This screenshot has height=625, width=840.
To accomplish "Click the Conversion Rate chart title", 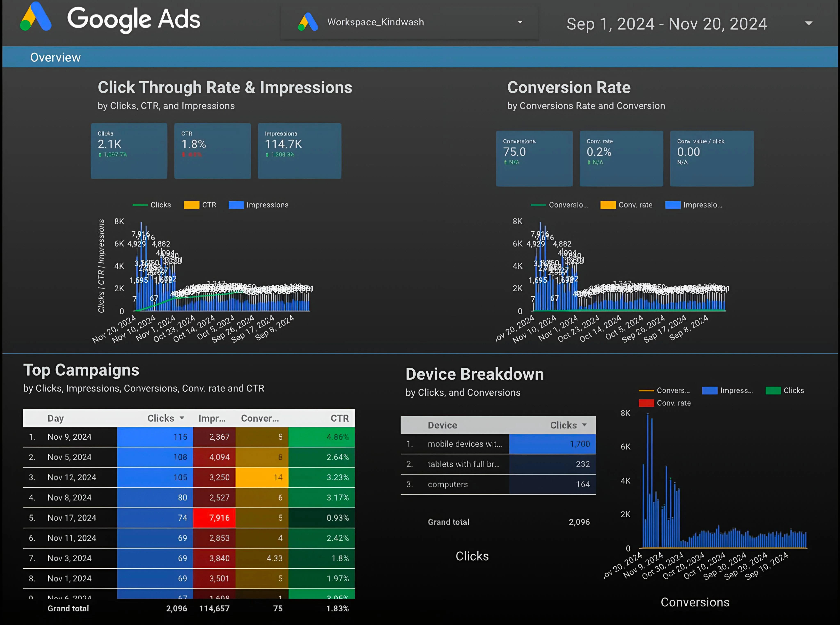I will pyautogui.click(x=569, y=87).
